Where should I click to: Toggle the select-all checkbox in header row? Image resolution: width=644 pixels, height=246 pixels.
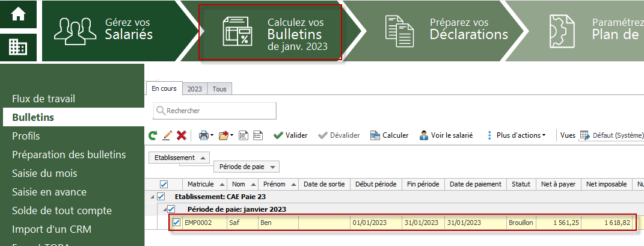click(x=164, y=184)
